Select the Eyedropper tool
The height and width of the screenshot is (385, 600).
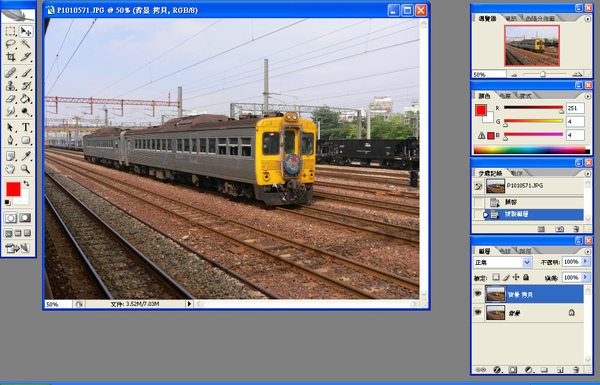pos(26,156)
